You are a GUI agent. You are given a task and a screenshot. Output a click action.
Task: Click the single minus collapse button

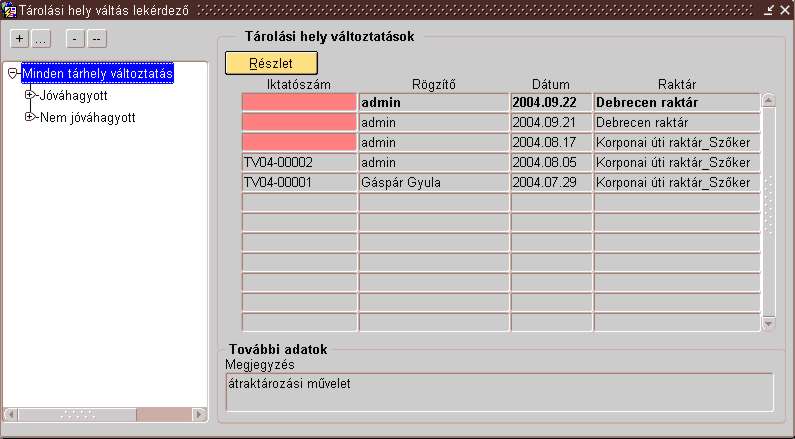[x=75, y=39]
